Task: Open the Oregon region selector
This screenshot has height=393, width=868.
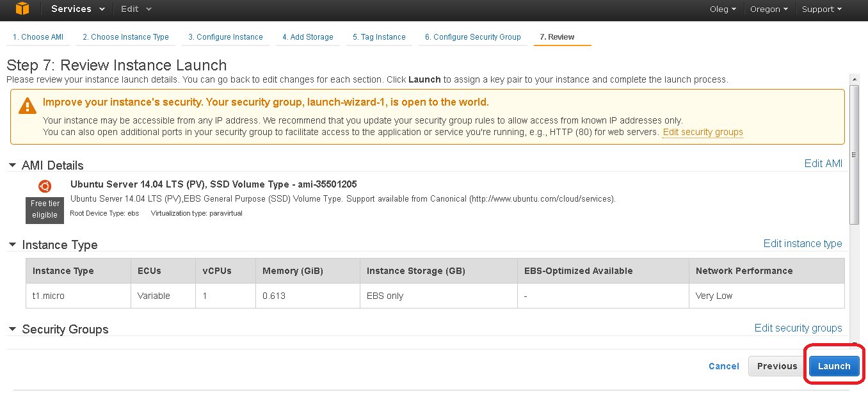Action: point(769,9)
